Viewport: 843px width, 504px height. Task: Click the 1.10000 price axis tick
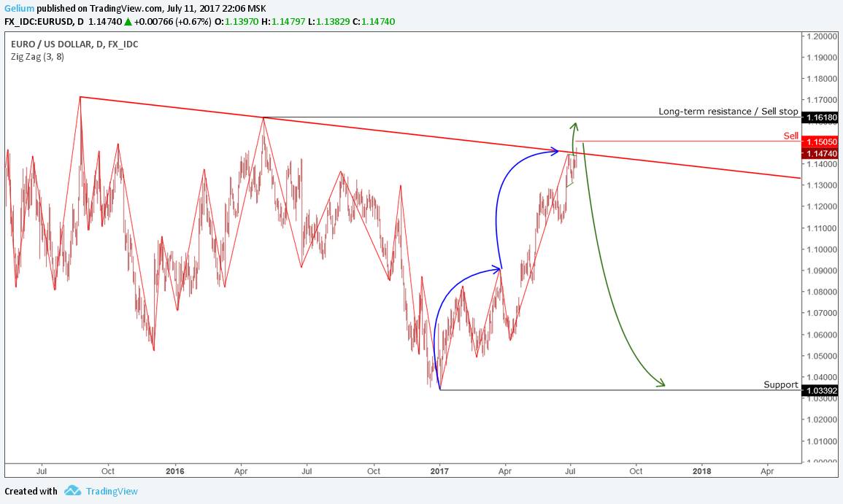point(822,249)
